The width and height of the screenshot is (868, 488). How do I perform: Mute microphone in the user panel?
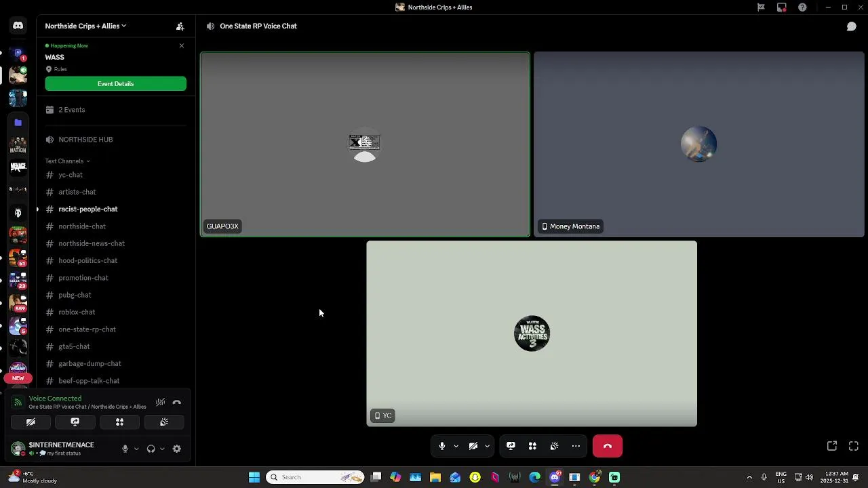[x=125, y=449]
